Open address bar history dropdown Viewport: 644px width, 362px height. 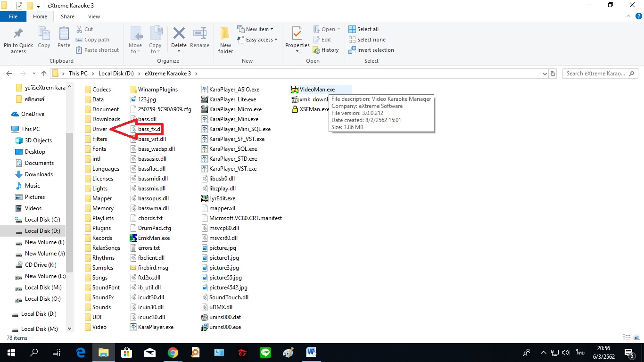pos(545,74)
